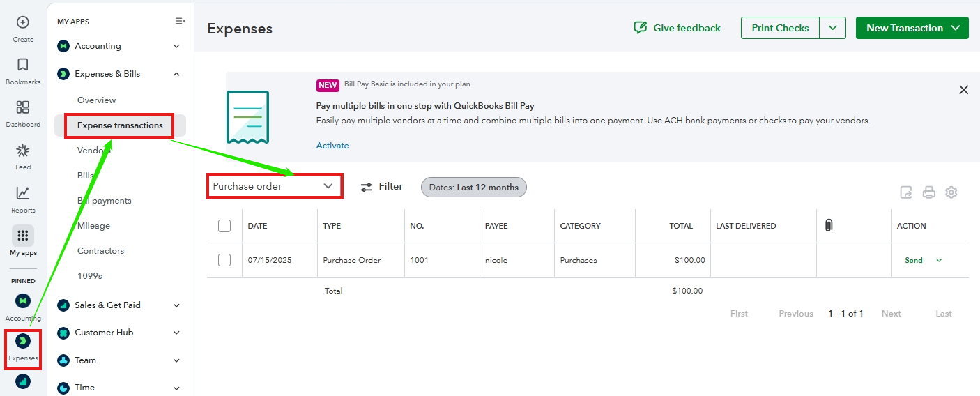Viewport: 980px width, 396px height.
Task: Click the Customer Hub app icon
Action: pyautogui.click(x=63, y=333)
